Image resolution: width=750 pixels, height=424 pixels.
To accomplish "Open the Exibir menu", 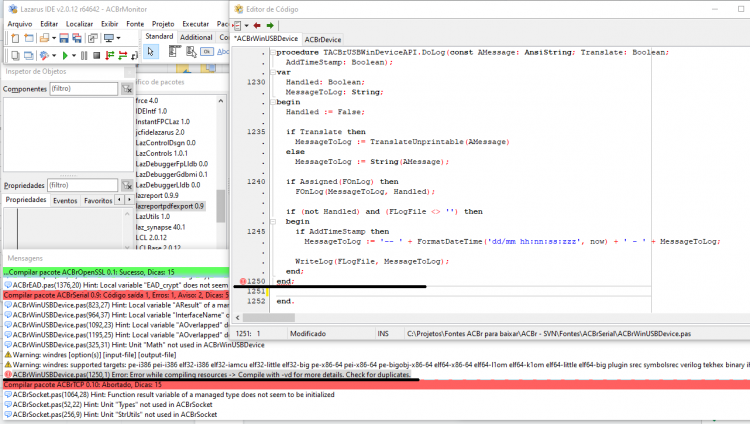I will click(110, 24).
